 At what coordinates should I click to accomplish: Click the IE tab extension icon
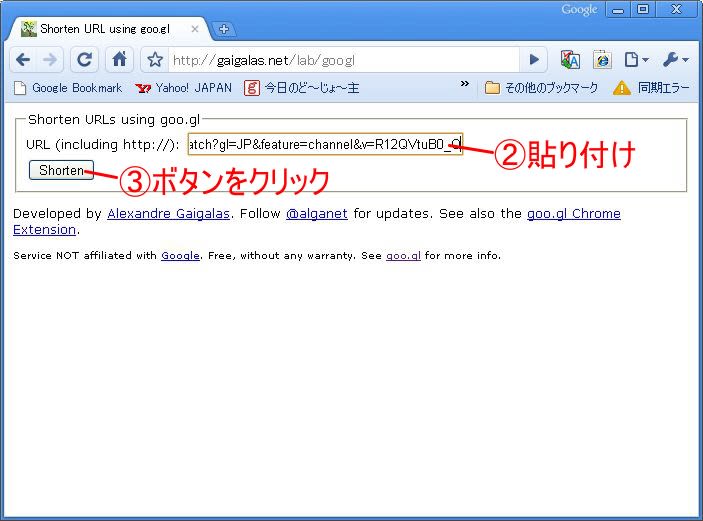602,60
